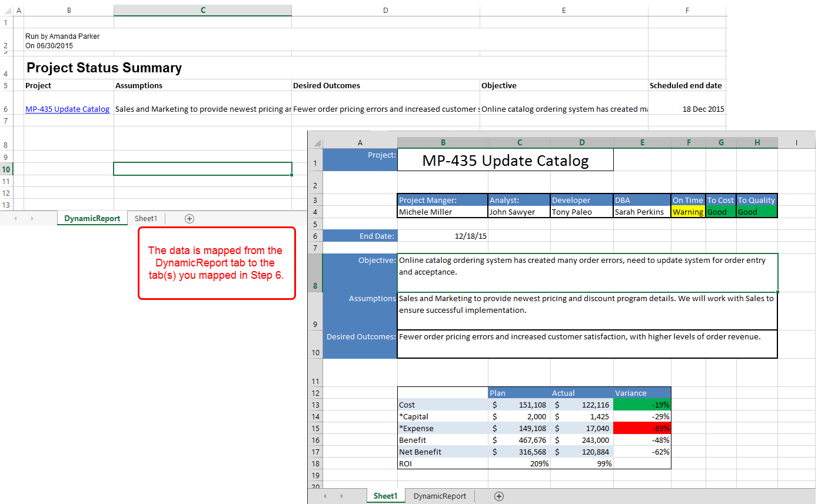
Task: Select row 10 header in back workbook
Action: 6,169
